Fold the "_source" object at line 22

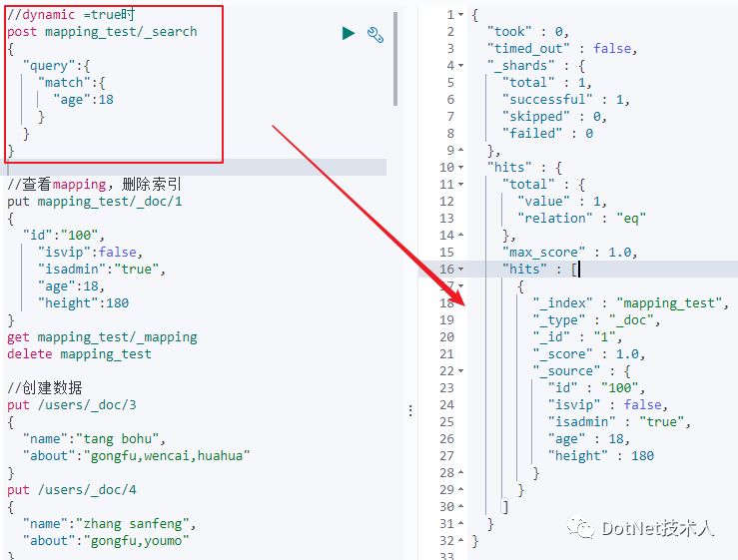(460, 371)
